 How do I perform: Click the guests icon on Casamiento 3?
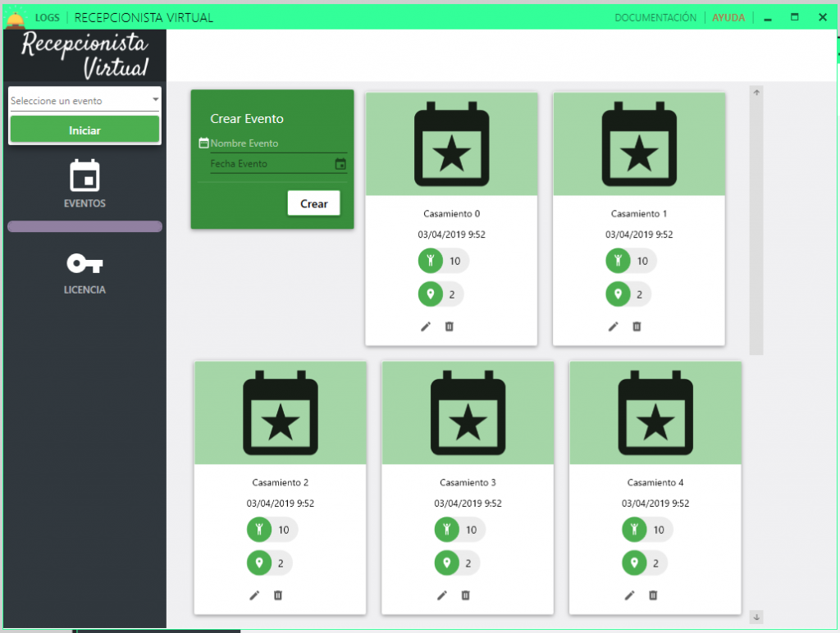point(446,530)
